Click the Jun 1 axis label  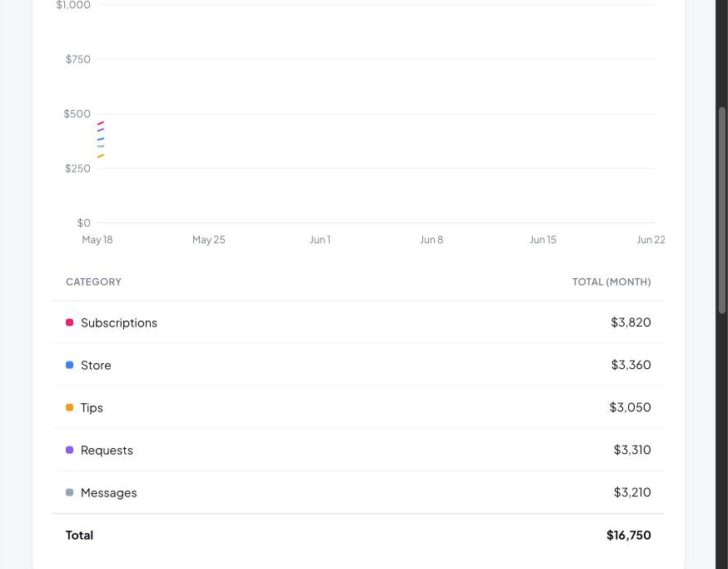(320, 240)
